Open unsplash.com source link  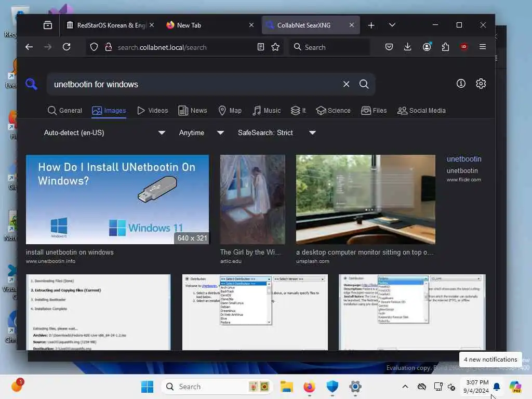pyautogui.click(x=312, y=261)
